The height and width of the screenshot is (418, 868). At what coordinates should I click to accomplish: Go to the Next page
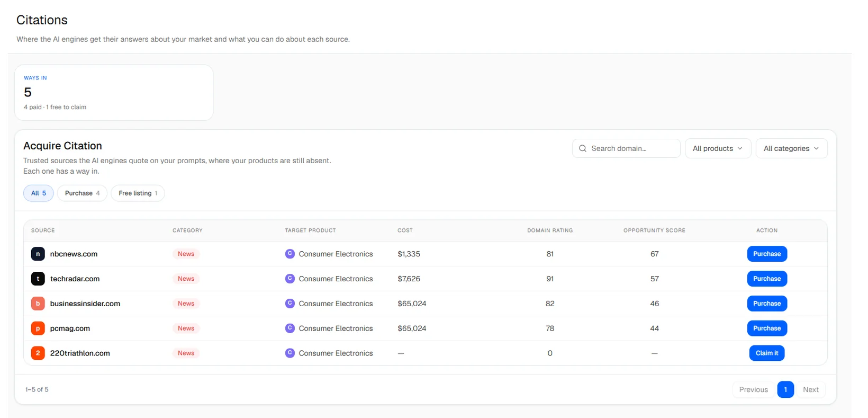coord(810,389)
